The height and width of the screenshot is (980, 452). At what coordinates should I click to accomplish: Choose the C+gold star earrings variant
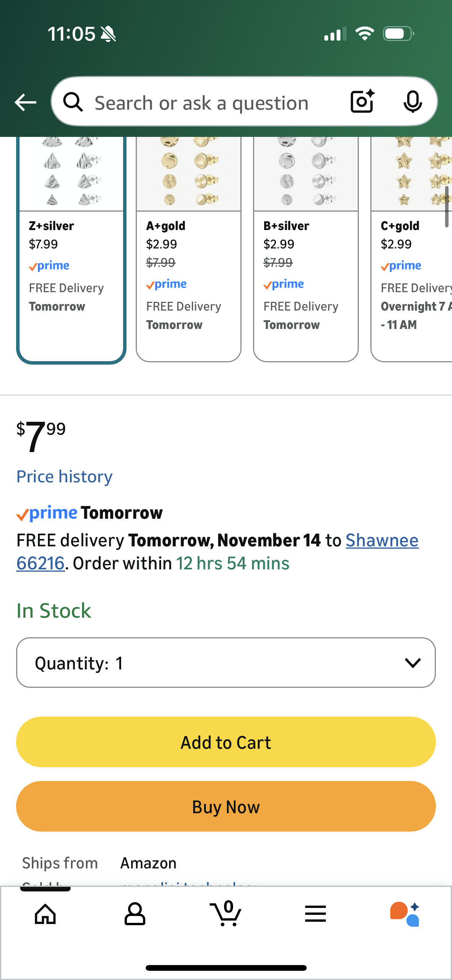[412, 249]
